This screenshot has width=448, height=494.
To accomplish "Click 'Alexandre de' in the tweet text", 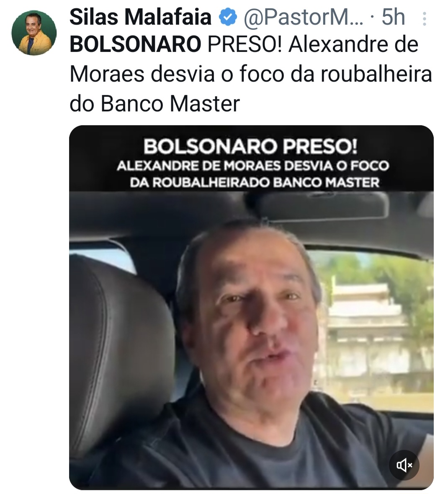I will click(353, 44).
